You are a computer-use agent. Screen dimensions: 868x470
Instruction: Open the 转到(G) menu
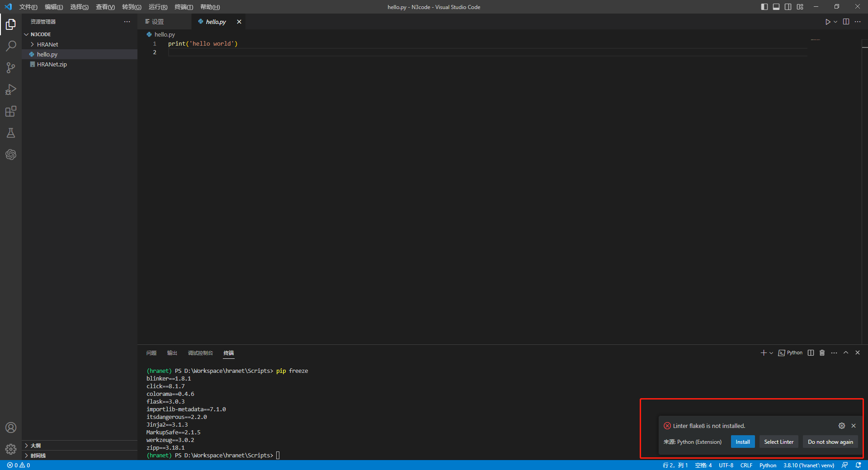coord(132,7)
